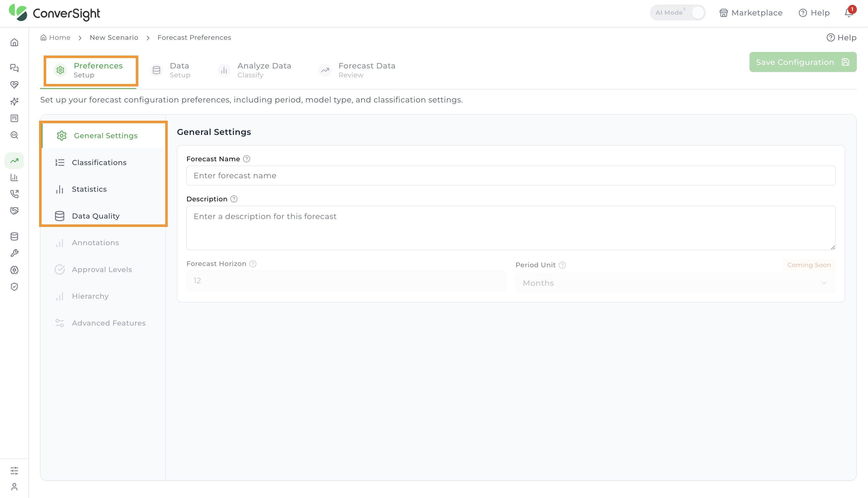Screen dimensions: 868x498
Task: Open the wrench tools sidebar icon
Action: [x=14, y=253]
